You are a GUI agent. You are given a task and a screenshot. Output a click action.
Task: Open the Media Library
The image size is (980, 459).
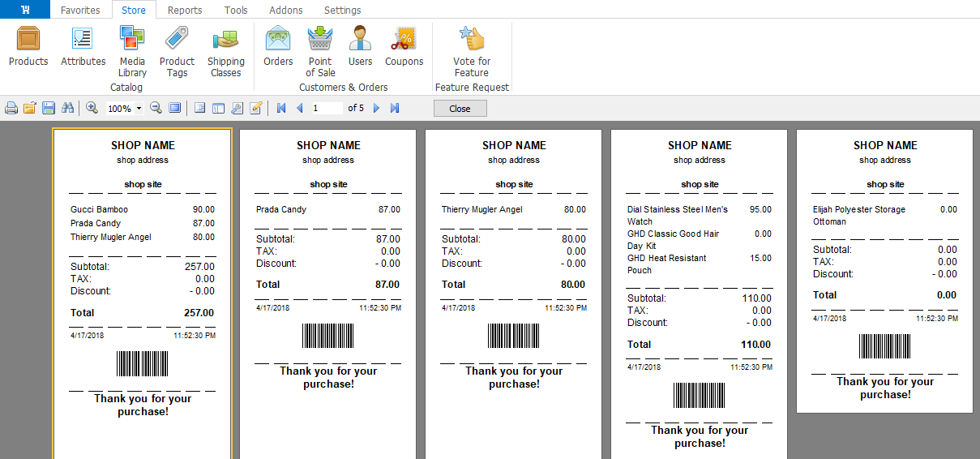click(x=132, y=52)
